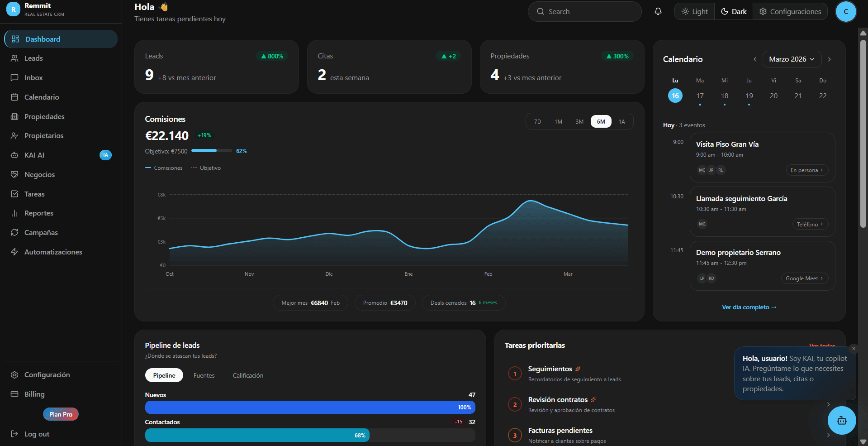Switch to the Fuentes tab
Image resolution: width=868 pixels, height=446 pixels.
(204, 375)
